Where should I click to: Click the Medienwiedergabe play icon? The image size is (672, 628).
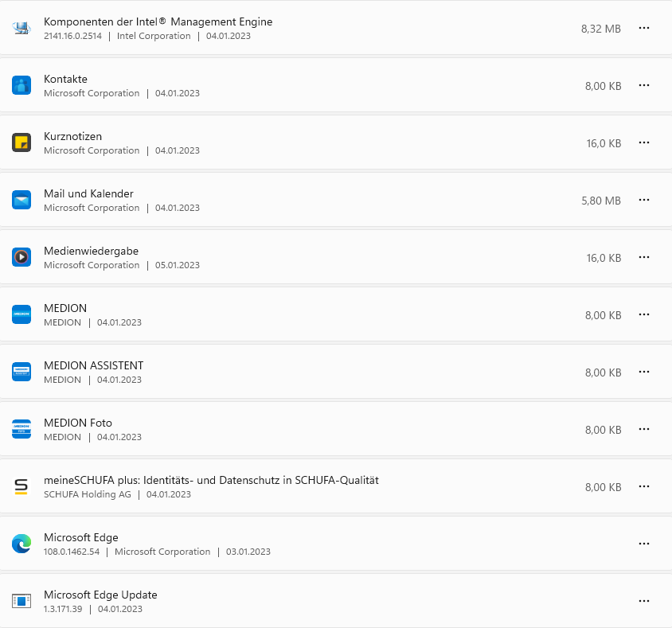tap(21, 258)
